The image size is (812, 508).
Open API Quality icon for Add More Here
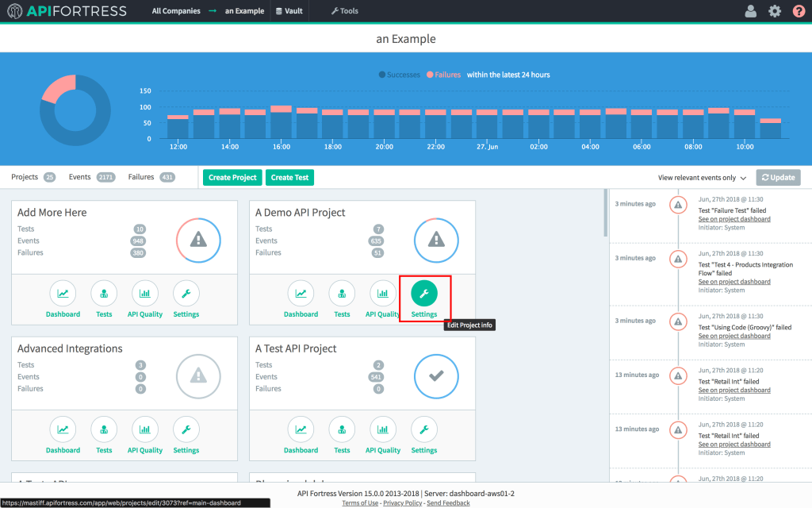tap(145, 294)
